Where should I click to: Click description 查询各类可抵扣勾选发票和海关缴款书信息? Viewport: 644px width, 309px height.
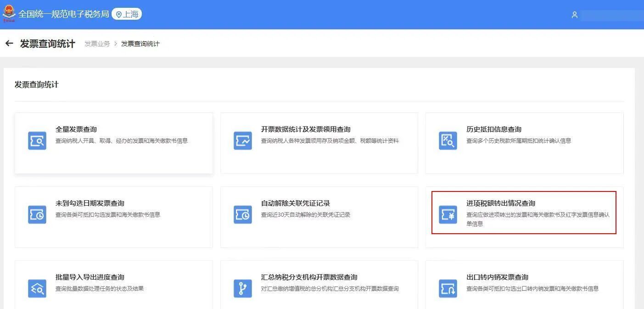(x=108, y=215)
